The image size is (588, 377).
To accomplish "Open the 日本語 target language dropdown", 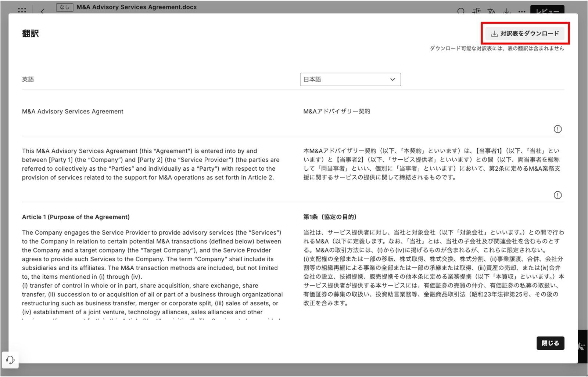I will coord(350,79).
